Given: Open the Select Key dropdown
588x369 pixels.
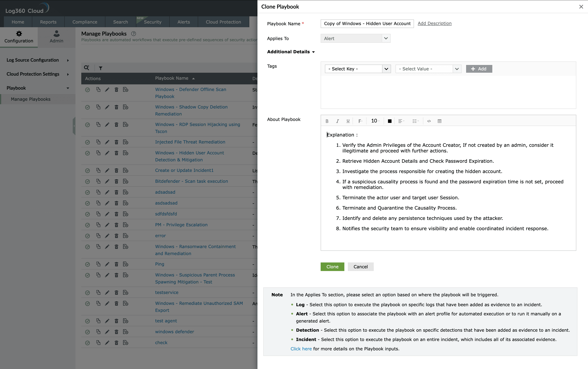Looking at the screenshot, I should click(358, 69).
